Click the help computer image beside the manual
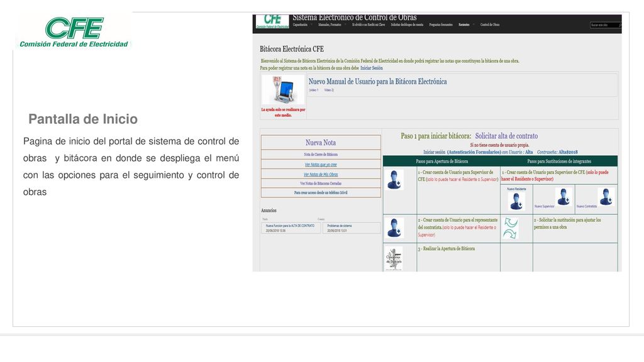The height and width of the screenshot is (362, 644). click(x=284, y=89)
